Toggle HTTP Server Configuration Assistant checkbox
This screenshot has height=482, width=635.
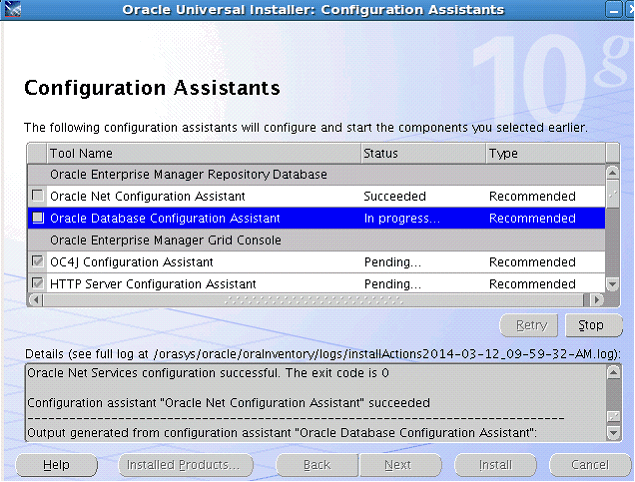click(37, 284)
